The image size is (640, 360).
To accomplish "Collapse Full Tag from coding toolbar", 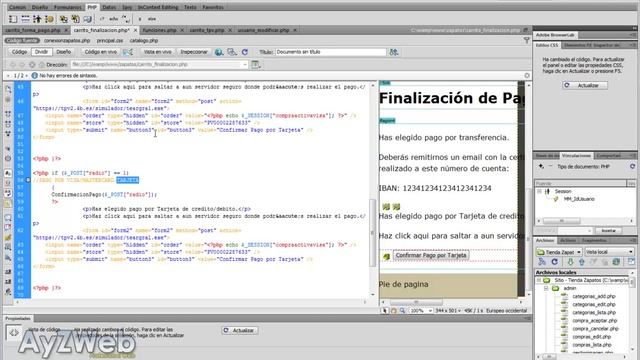I will [8, 113].
